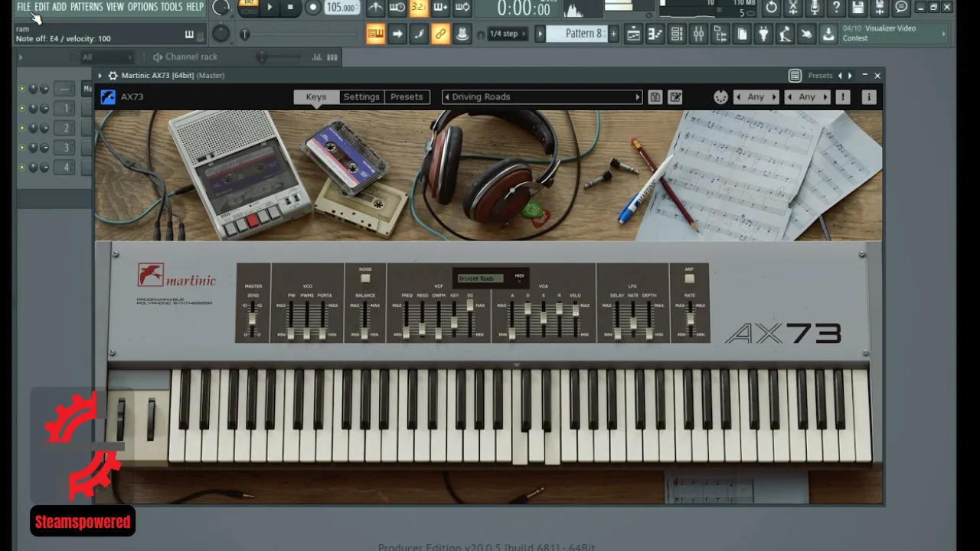Open the chat speech bubble icon

click(x=902, y=8)
